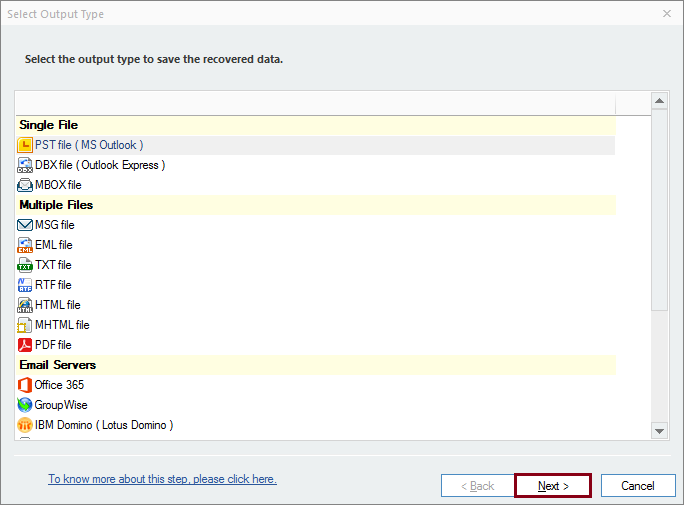Select the PST file Outlook icon
Screen dimensions: 684x505
click(25, 145)
